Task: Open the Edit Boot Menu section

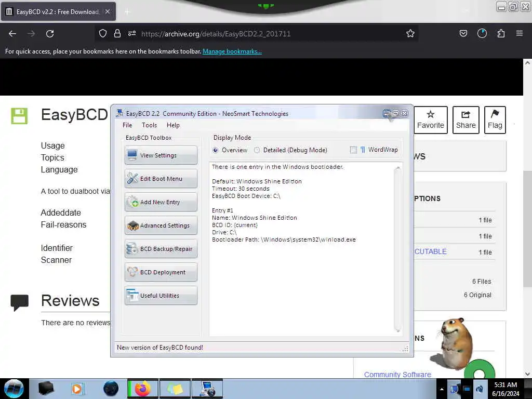Action: (x=161, y=179)
